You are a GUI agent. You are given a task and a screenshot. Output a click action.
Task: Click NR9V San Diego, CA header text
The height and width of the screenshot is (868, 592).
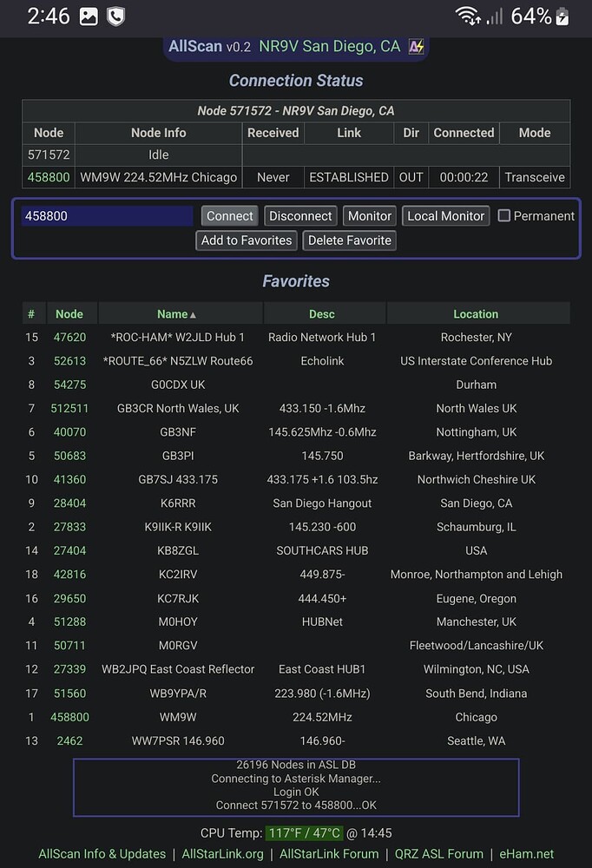tap(330, 46)
